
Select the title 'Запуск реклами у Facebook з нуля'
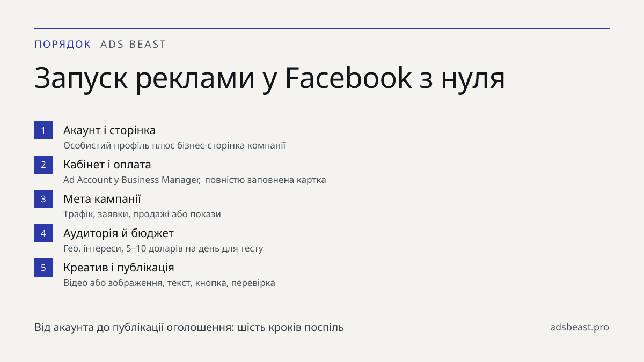point(270,78)
